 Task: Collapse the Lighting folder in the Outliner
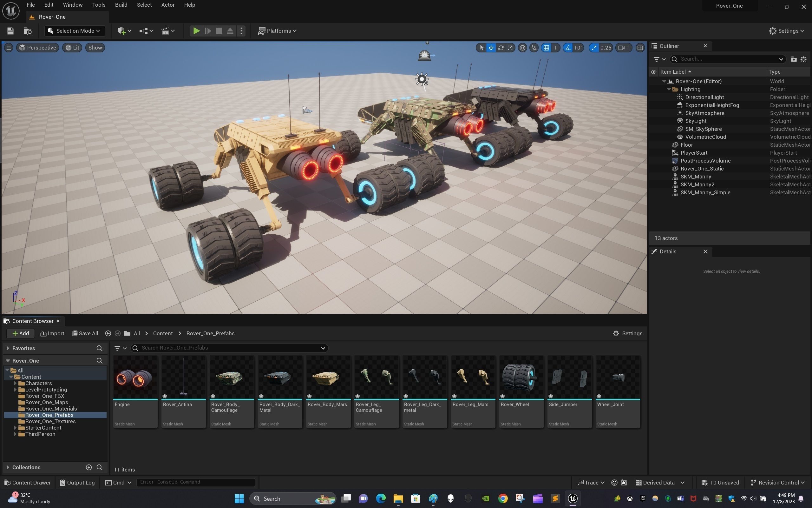tap(669, 89)
